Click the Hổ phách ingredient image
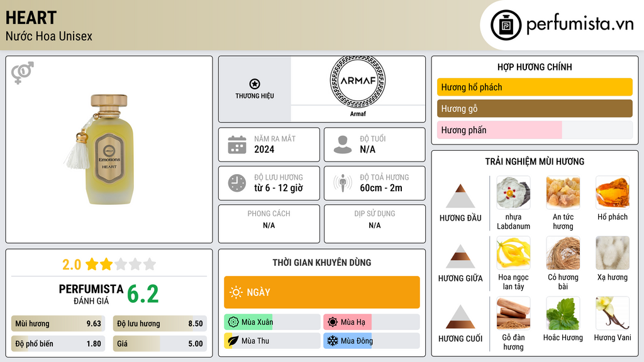 click(x=612, y=193)
